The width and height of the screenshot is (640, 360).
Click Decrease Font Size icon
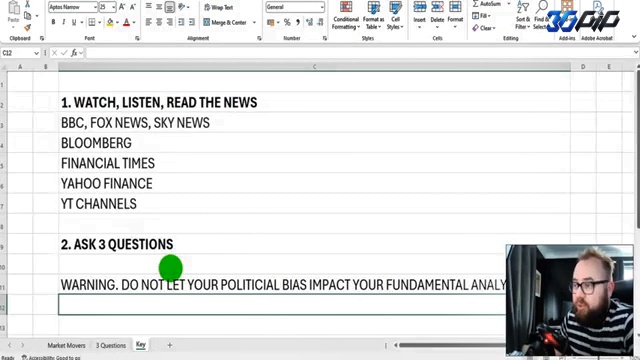click(133, 7)
